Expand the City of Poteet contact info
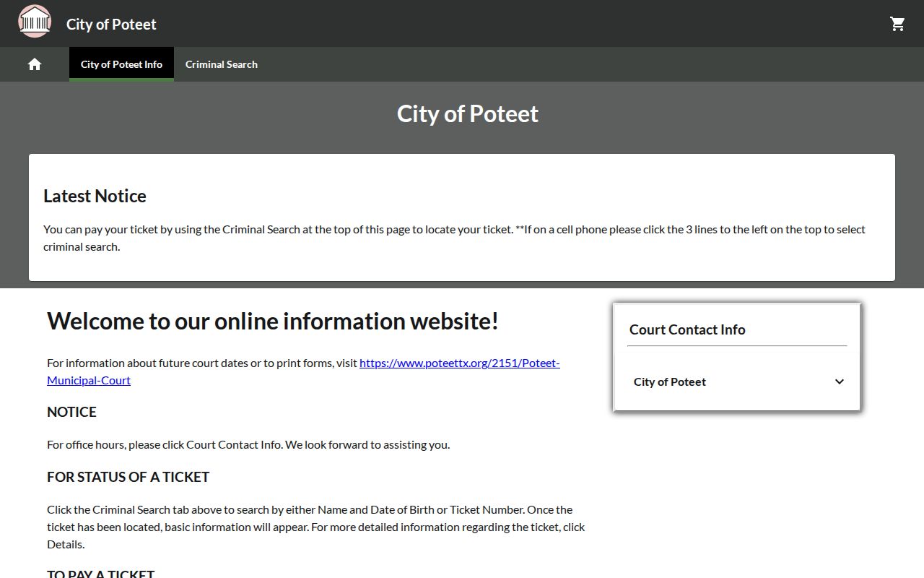Image resolution: width=924 pixels, height=578 pixels. (x=737, y=381)
